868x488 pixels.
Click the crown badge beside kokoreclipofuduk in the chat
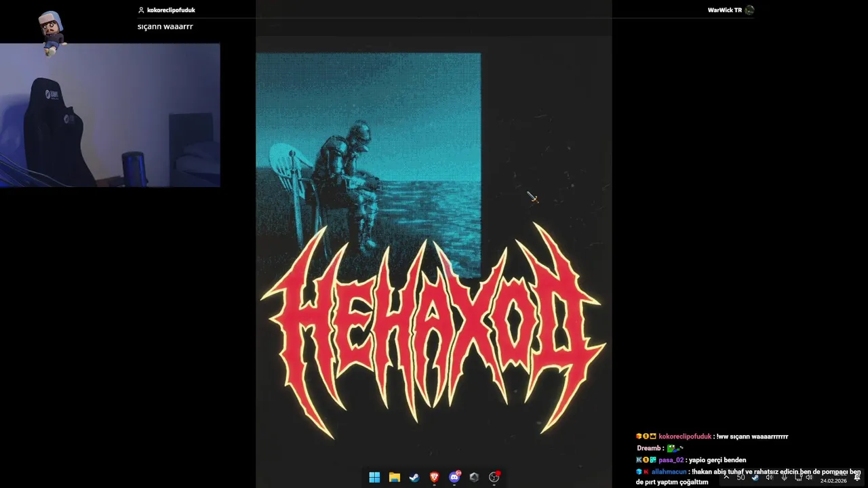click(x=653, y=436)
